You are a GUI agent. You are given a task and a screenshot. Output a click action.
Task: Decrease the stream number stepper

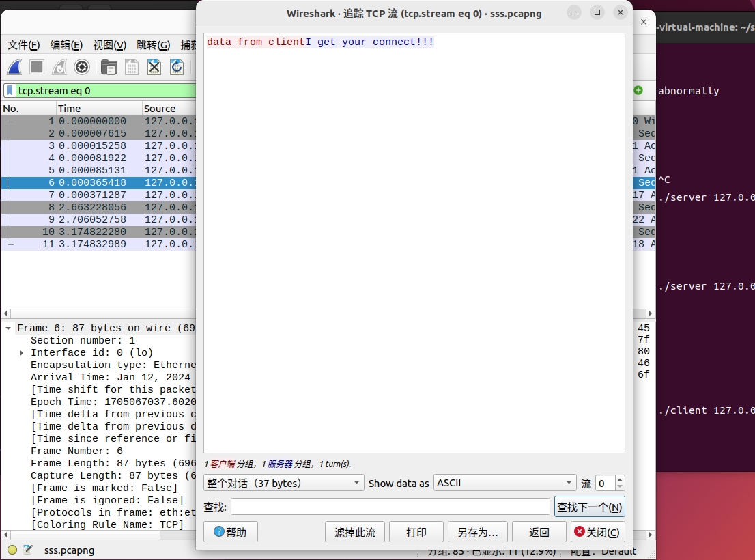click(620, 487)
